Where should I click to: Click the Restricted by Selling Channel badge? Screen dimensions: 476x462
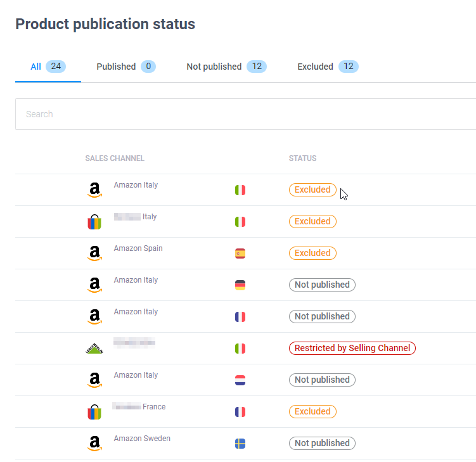352,348
